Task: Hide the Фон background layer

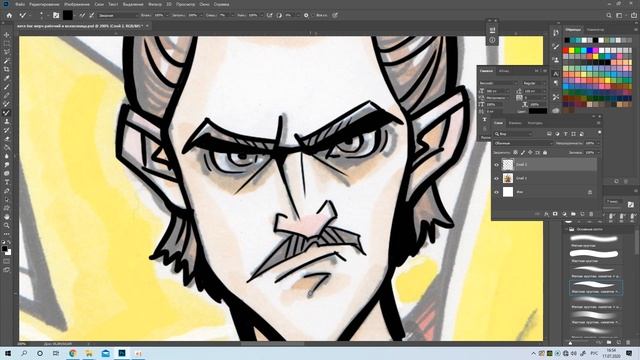Action: tap(496, 192)
